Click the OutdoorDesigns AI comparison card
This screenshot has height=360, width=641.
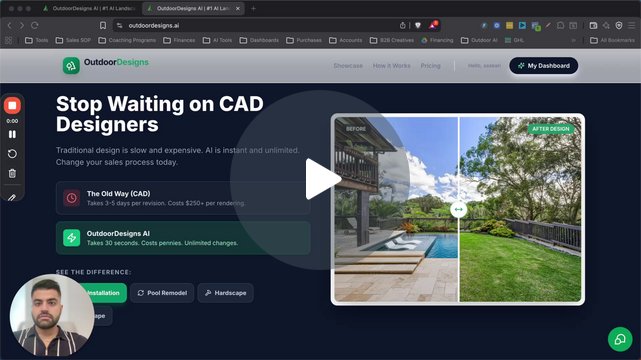183,238
